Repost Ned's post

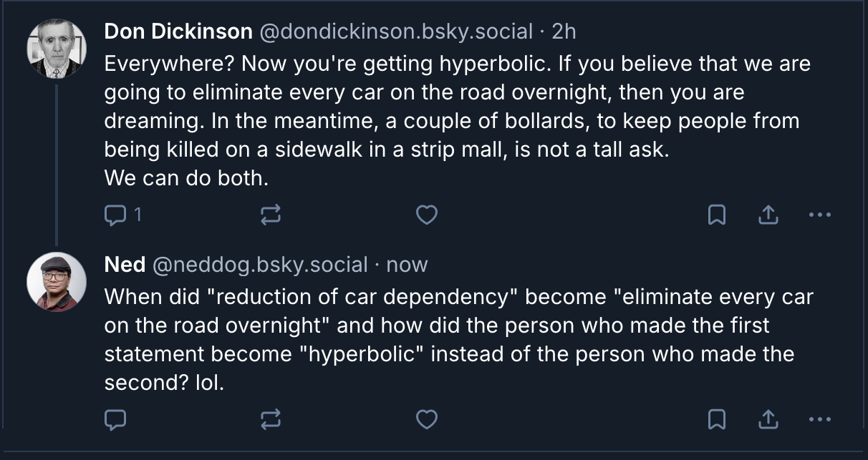click(270, 419)
